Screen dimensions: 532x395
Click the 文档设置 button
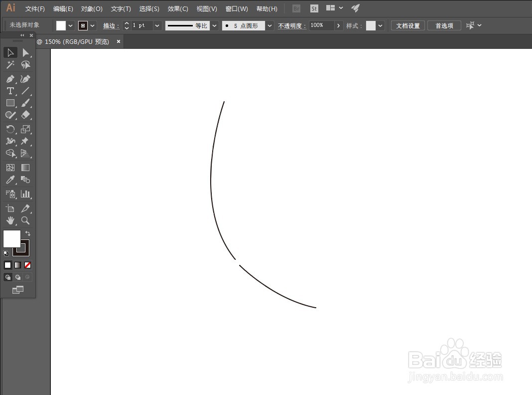tap(408, 25)
